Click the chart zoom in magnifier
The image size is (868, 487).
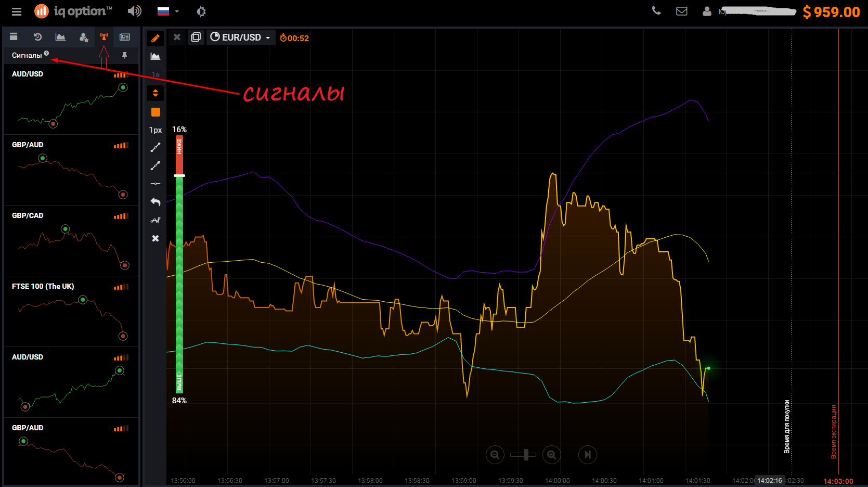coord(551,455)
